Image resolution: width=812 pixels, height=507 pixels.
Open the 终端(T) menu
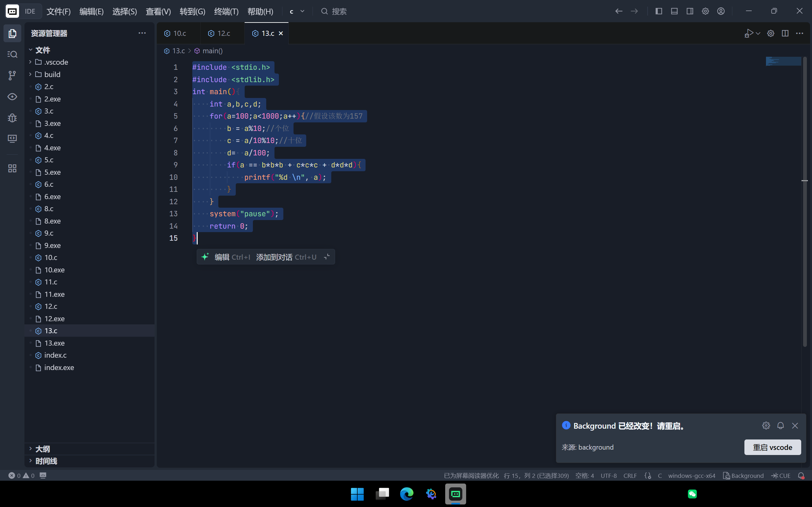pos(226,11)
